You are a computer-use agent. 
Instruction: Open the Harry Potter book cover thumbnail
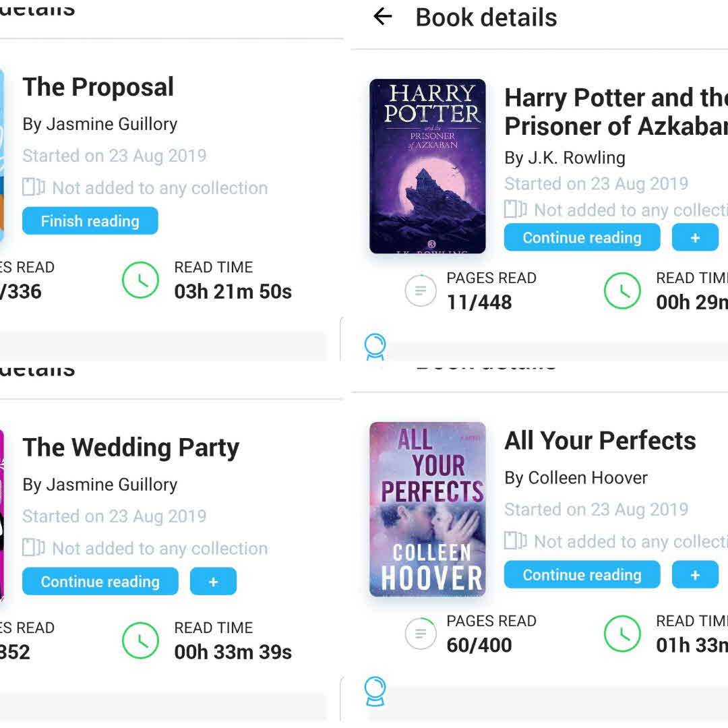click(x=427, y=166)
